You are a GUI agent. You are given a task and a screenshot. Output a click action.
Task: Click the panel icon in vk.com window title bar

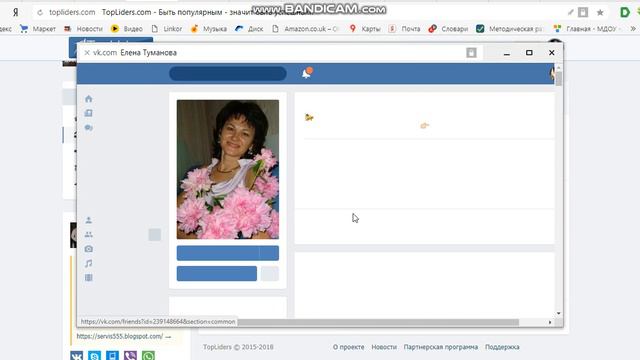tap(471, 53)
